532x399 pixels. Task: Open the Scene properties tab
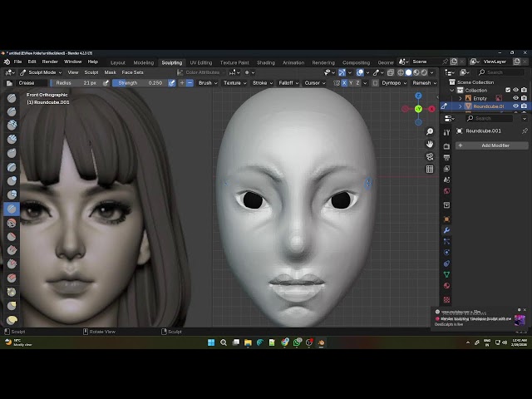pos(446,180)
